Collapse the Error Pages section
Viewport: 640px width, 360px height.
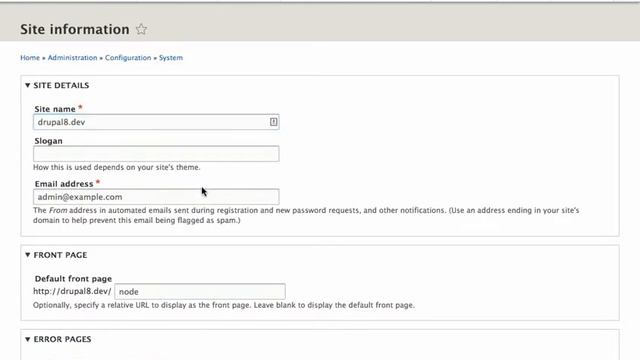[x=58, y=339]
